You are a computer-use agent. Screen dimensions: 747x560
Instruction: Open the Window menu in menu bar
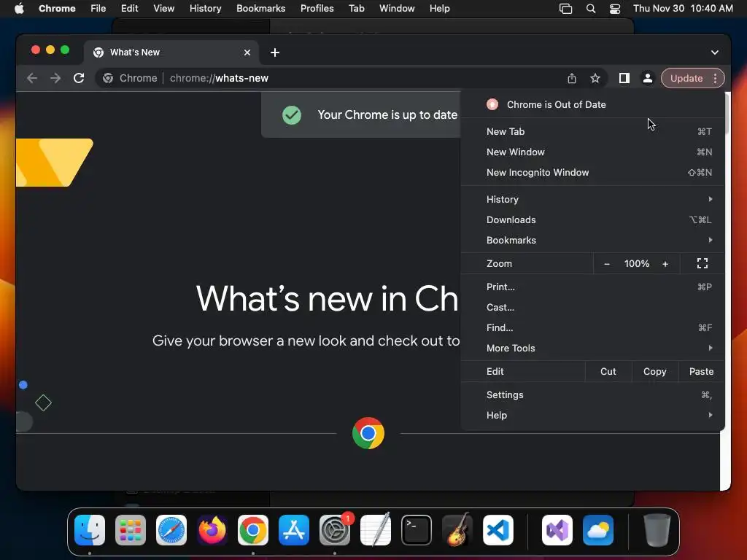(397, 9)
